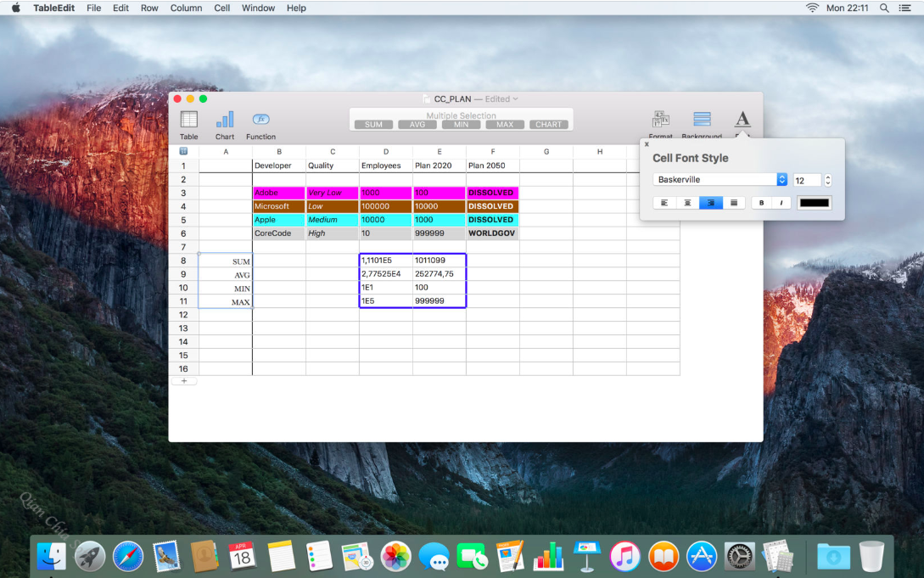This screenshot has width=924, height=578.
Task: Launch Finder from the Dock
Action: tap(51, 556)
